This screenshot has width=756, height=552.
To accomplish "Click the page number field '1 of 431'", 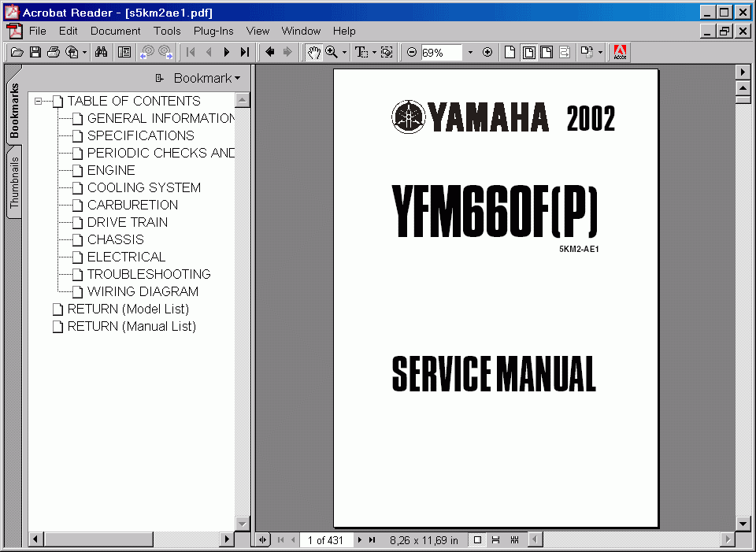I will point(325,540).
